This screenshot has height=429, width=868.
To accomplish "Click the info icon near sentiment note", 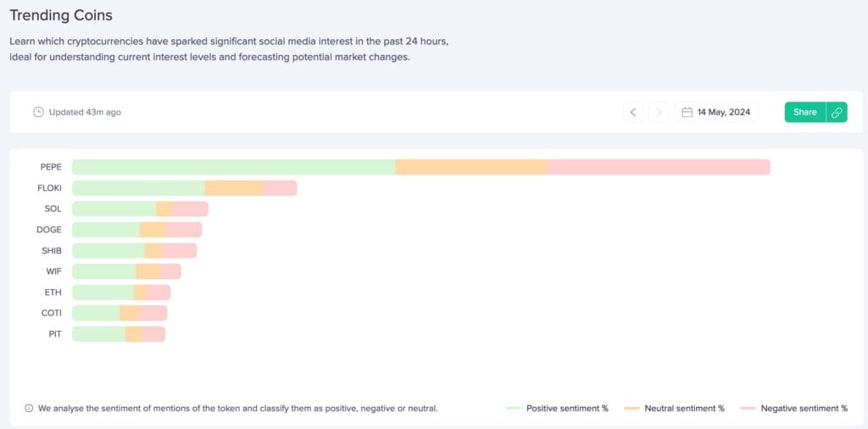I will [x=29, y=409].
